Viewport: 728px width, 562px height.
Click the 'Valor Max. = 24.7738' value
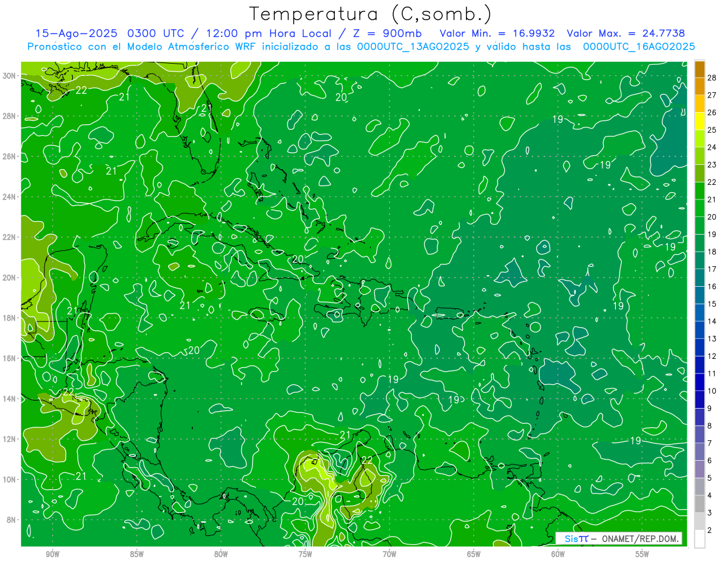(x=625, y=33)
